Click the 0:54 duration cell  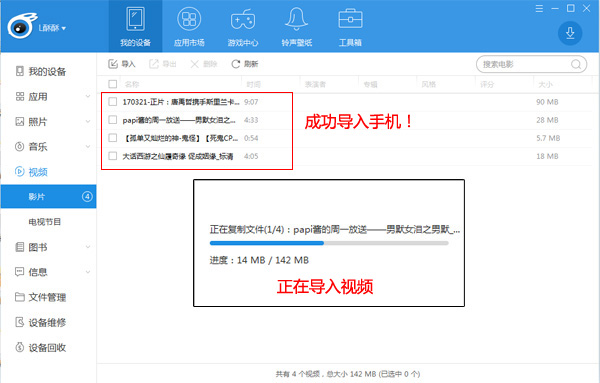251,138
